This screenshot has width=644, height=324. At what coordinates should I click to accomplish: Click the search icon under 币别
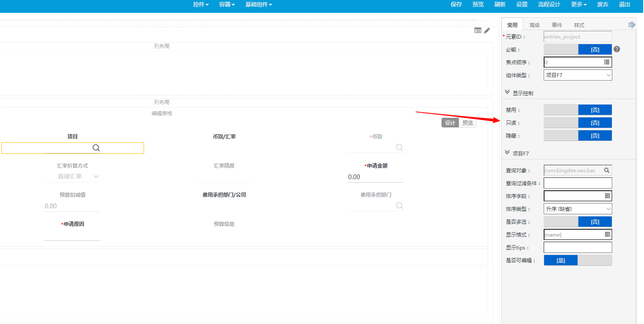(x=399, y=147)
